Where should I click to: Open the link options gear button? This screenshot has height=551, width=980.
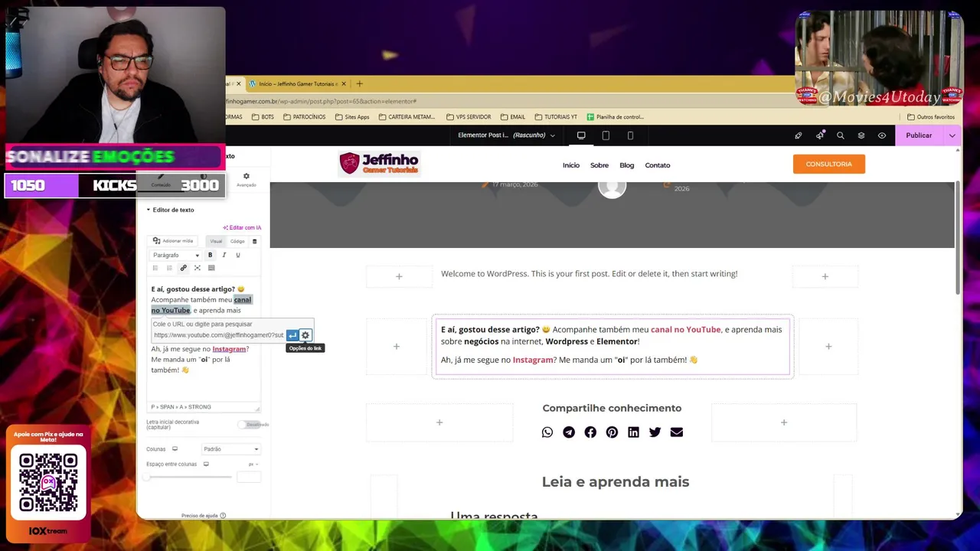(x=305, y=335)
